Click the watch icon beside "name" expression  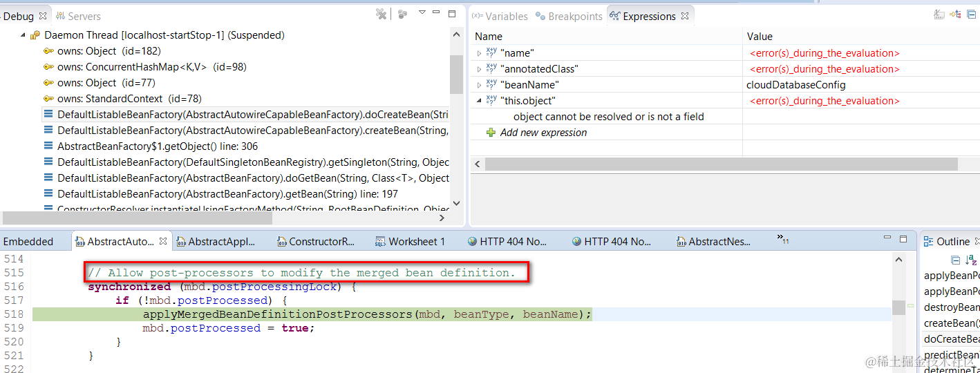pos(491,52)
